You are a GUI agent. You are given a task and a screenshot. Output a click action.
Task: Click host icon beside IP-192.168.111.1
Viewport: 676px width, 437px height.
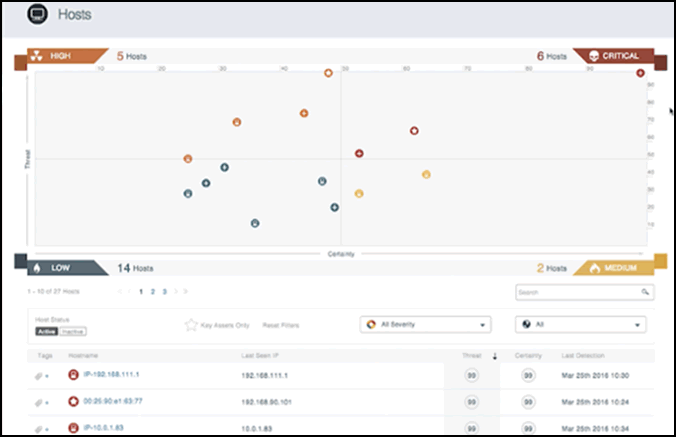[x=73, y=375]
